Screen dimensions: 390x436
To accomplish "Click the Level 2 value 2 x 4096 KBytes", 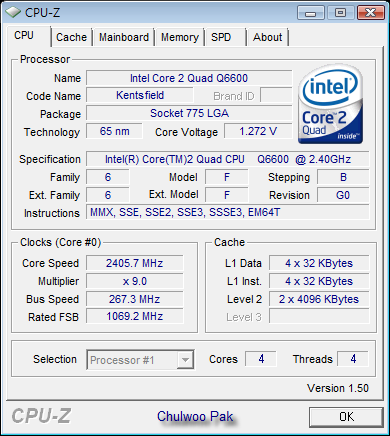I will 319,299.
